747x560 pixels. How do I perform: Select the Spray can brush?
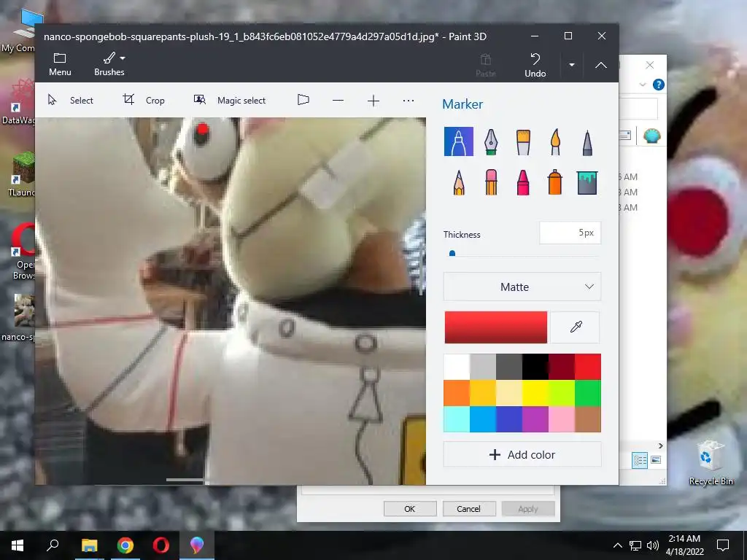coord(555,182)
